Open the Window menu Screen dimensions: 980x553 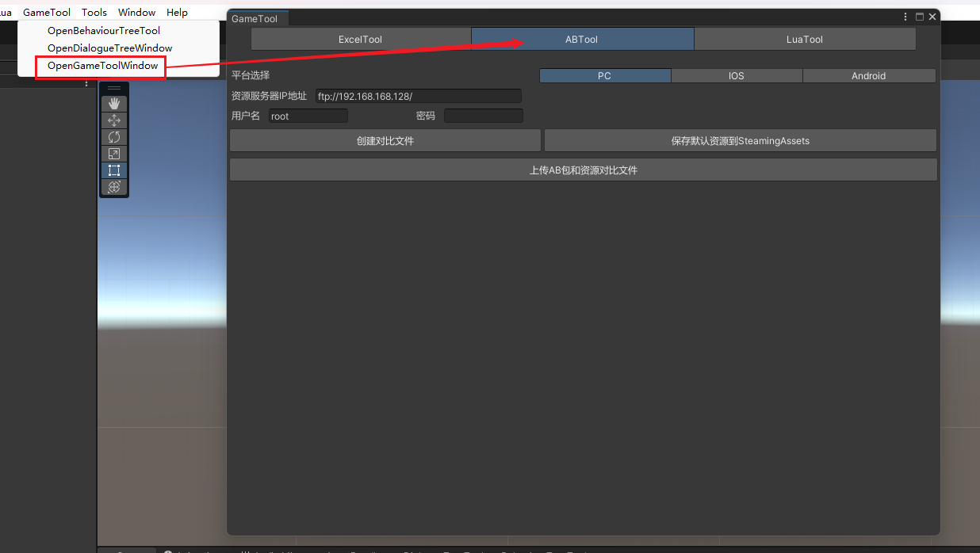pyautogui.click(x=136, y=12)
